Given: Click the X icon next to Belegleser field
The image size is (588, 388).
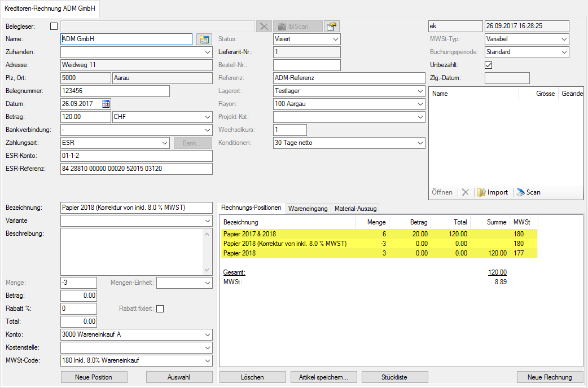Looking at the screenshot, I should click(x=264, y=27).
